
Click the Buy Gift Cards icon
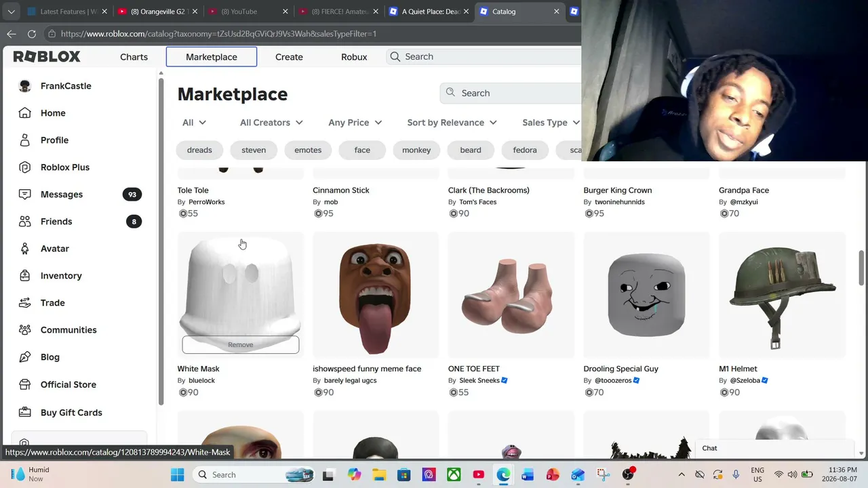point(25,412)
